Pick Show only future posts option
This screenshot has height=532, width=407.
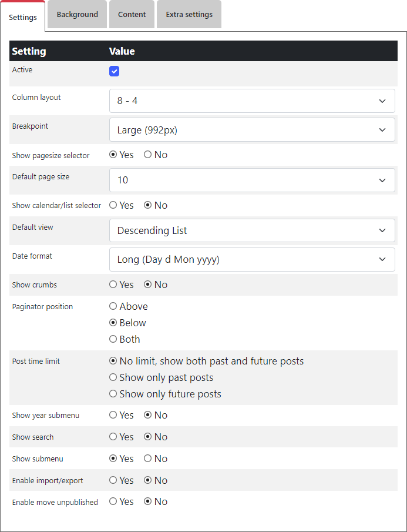(x=113, y=394)
